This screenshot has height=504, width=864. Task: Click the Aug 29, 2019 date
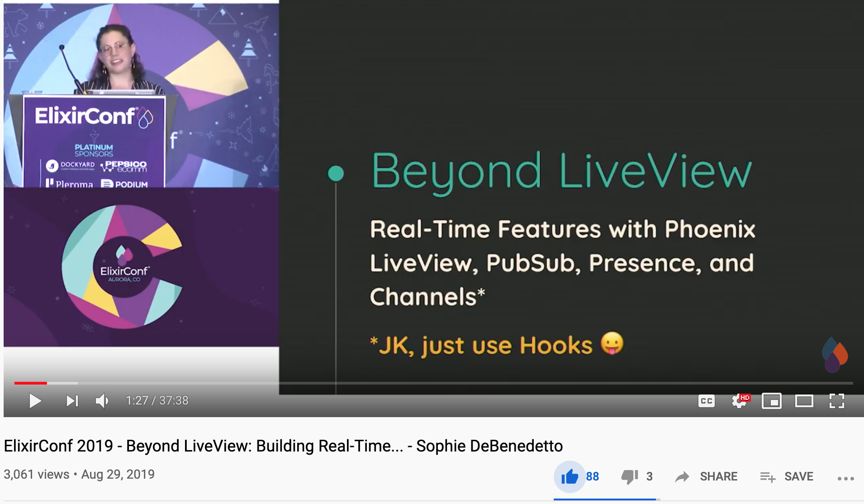coord(118,474)
